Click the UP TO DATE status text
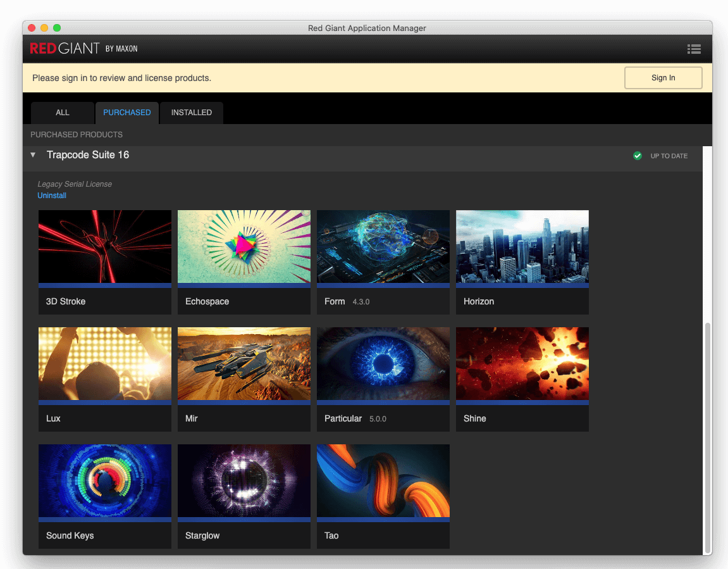Image resolution: width=728 pixels, height=569 pixels. pyautogui.click(x=669, y=156)
